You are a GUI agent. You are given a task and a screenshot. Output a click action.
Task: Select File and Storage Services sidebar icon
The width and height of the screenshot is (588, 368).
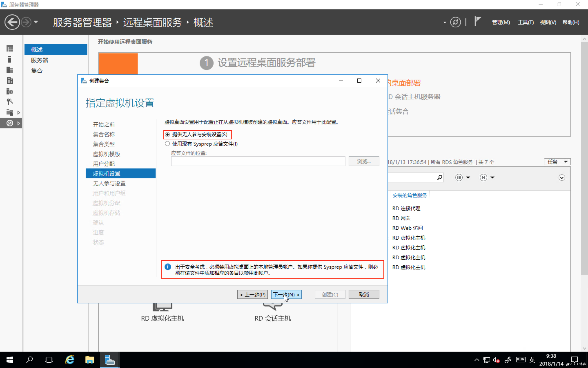(x=10, y=112)
